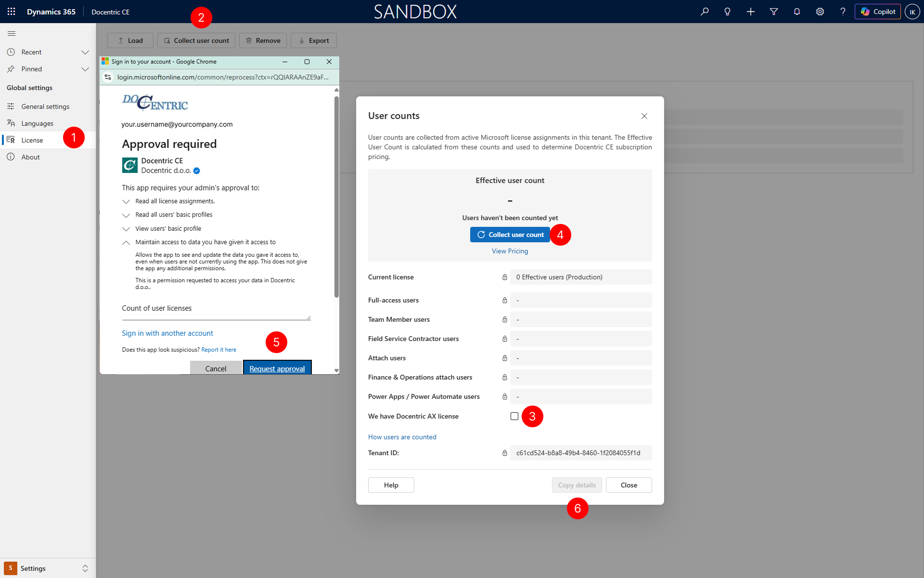The image size is (924, 578).
Task: Click Sign in with another account link
Action: [x=167, y=333]
